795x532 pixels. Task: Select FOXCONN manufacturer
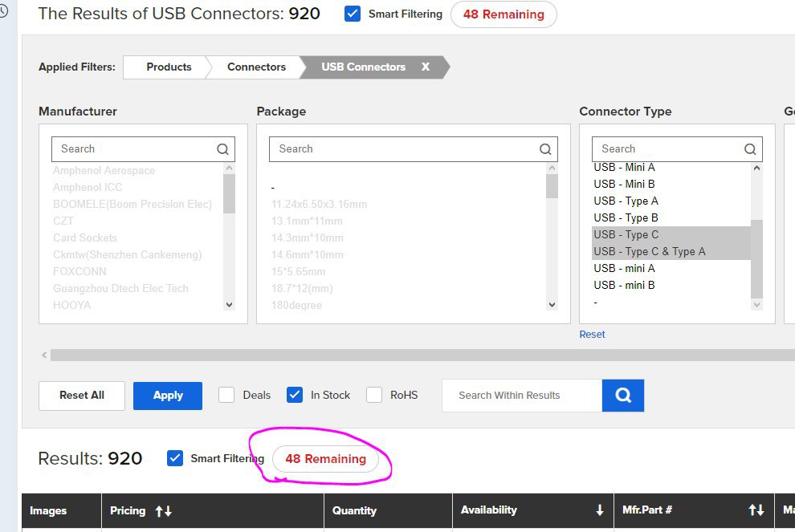[79, 271]
